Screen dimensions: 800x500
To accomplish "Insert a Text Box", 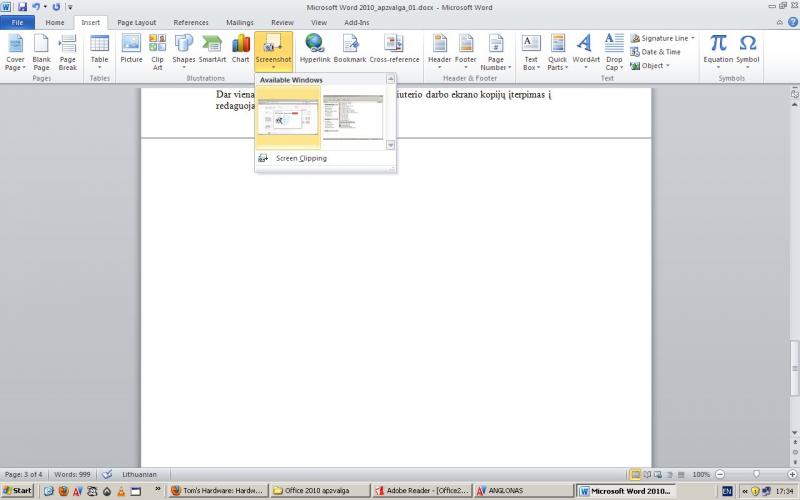I will click(x=531, y=53).
